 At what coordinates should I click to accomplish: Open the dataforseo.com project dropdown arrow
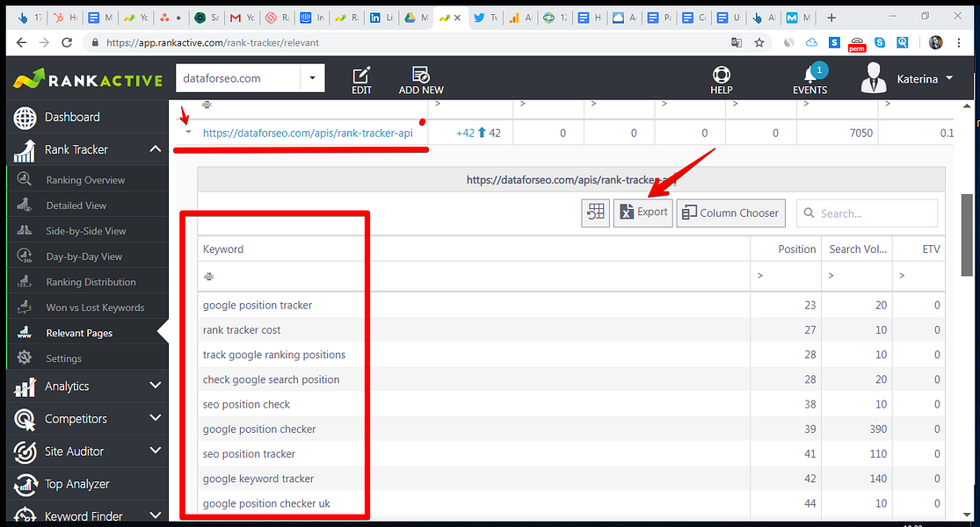tap(312, 78)
